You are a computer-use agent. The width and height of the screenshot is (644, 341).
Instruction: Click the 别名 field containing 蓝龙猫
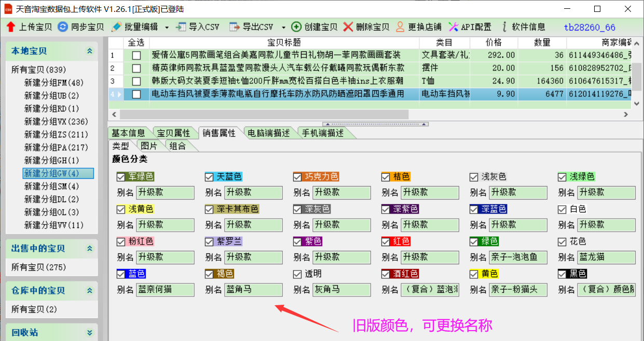606,258
